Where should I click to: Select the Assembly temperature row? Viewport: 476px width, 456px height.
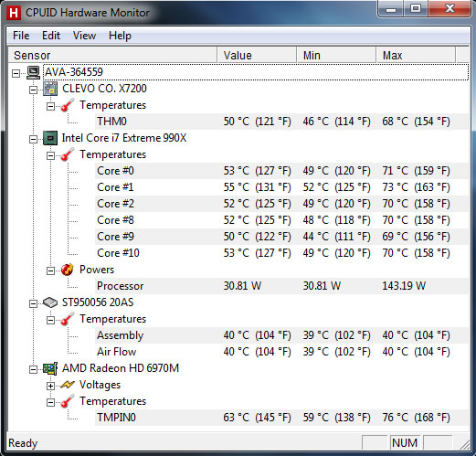pyautogui.click(x=281, y=335)
